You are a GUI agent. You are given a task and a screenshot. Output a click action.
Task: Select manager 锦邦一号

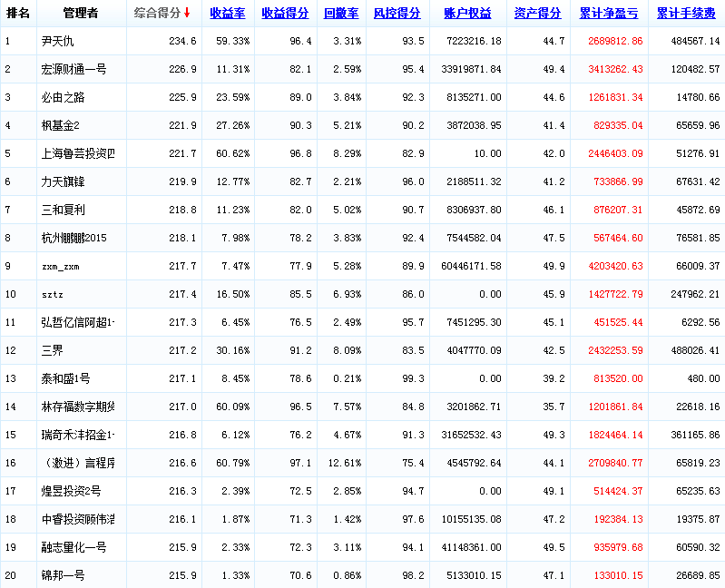(64, 575)
